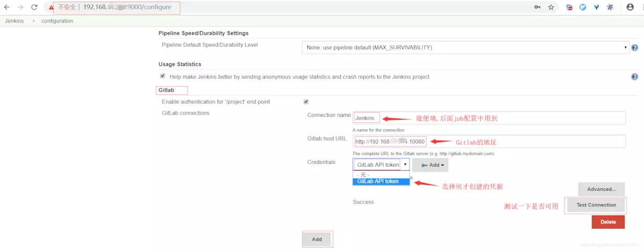Open the red extension icon in toolbar

click(x=569, y=8)
